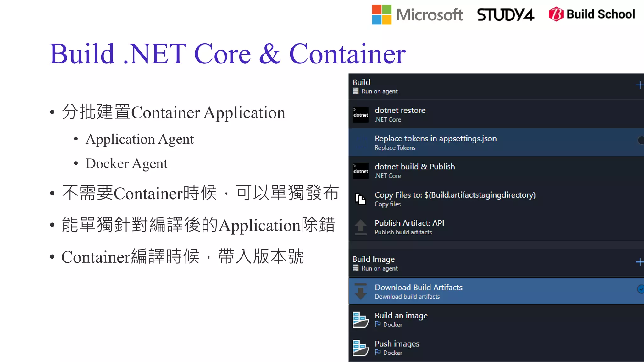Click the Push images Docker icon
This screenshot has height=362, width=644.
point(360,348)
